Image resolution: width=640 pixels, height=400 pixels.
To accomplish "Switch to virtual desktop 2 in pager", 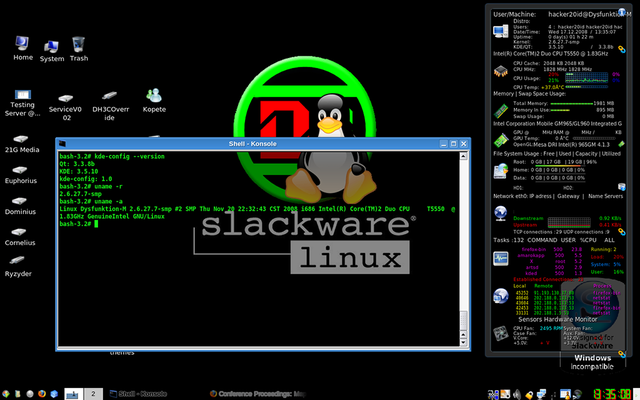I will [93, 394].
